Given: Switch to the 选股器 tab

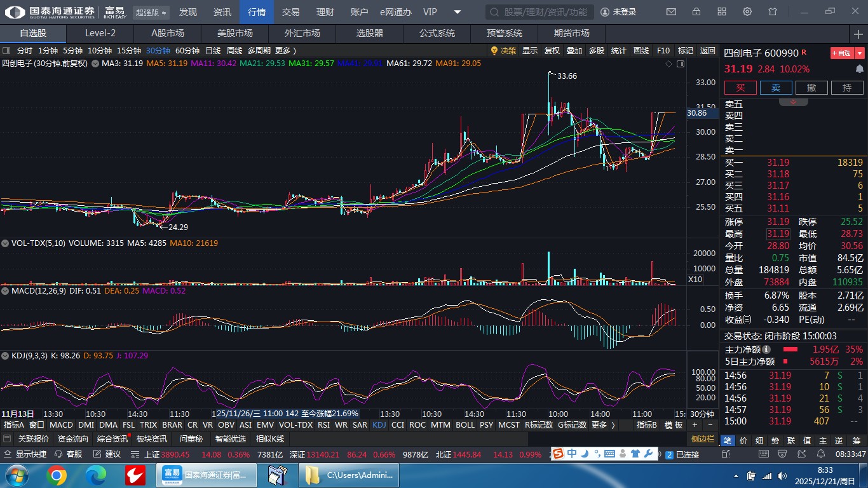Looking at the screenshot, I should pos(369,33).
